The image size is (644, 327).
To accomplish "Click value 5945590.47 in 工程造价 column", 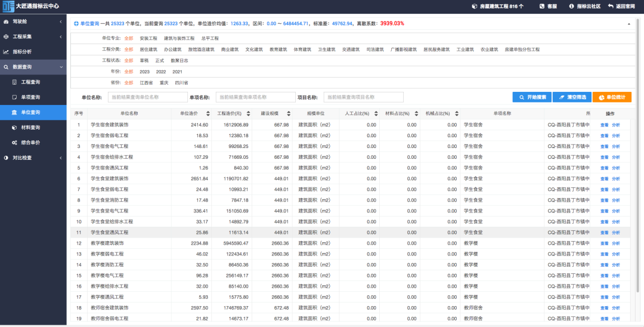I will point(236,243).
